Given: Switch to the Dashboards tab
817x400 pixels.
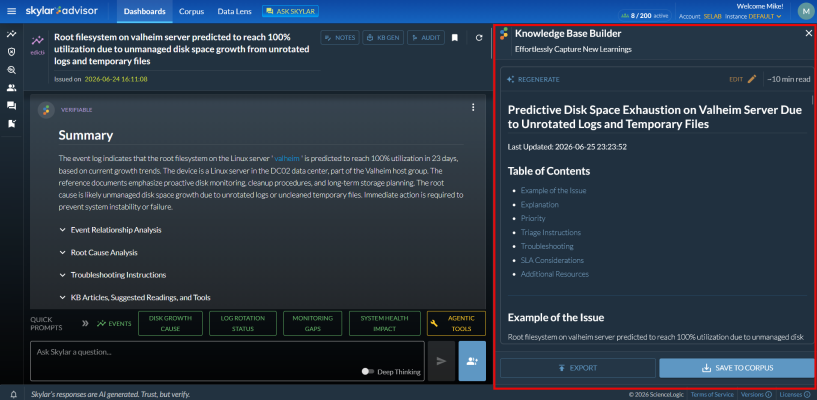Looking at the screenshot, I should [145, 11].
